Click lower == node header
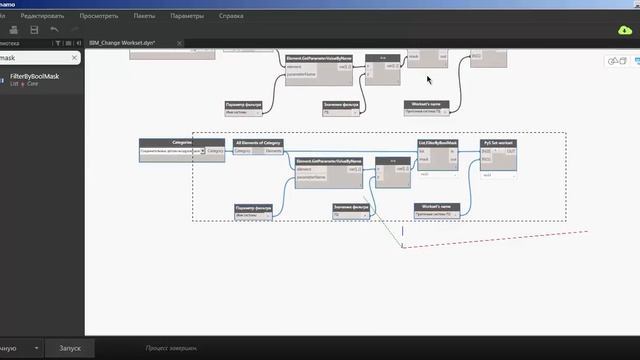Image resolution: width=640 pixels, height=360 pixels. tap(393, 161)
